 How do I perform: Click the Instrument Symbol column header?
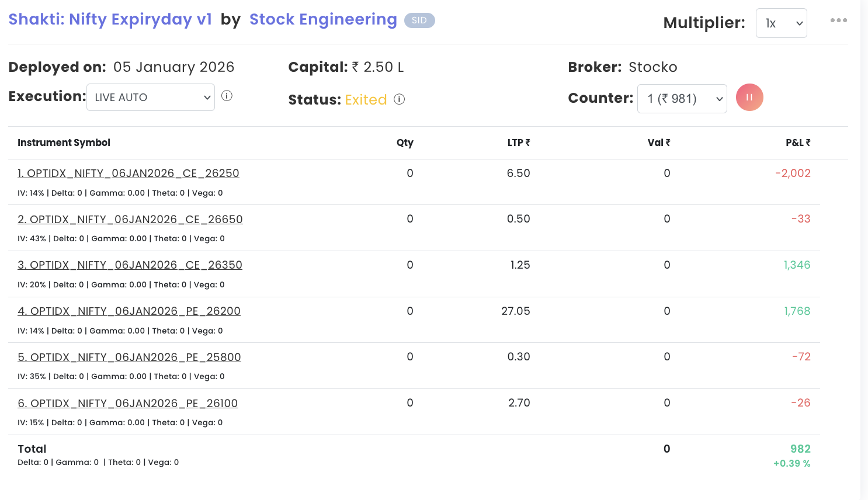(64, 143)
